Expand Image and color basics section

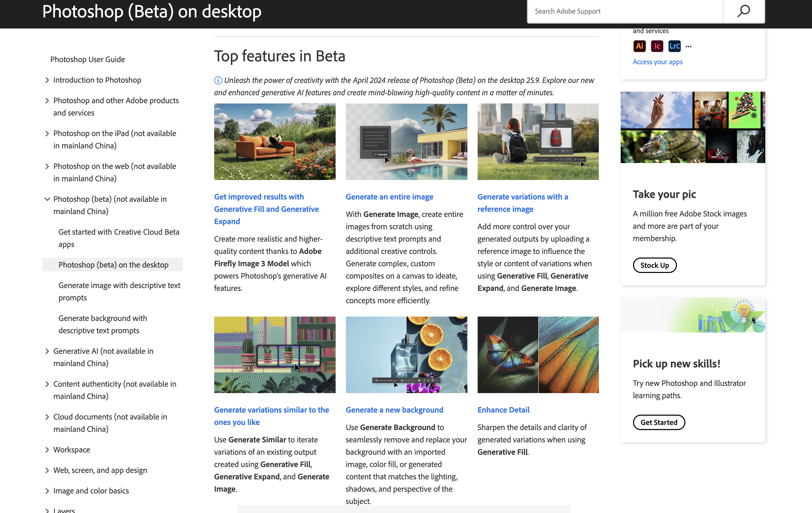[x=47, y=491]
